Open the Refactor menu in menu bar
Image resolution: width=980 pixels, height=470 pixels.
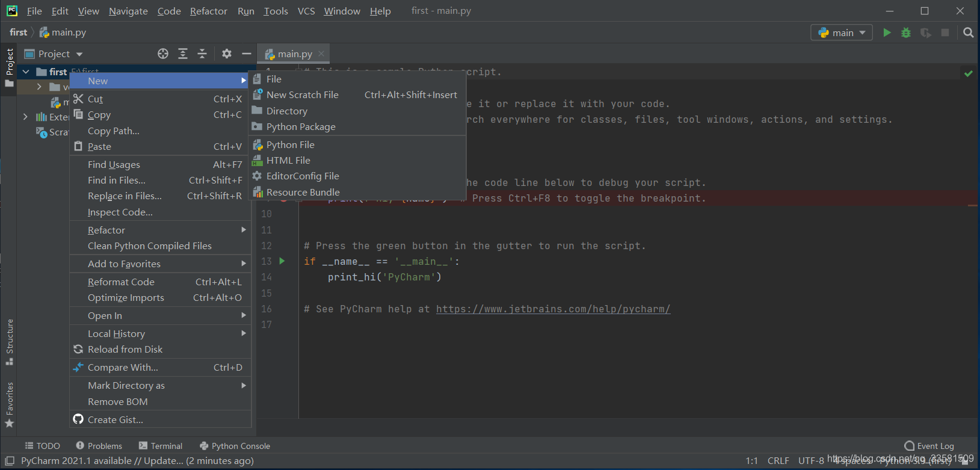[x=208, y=11]
